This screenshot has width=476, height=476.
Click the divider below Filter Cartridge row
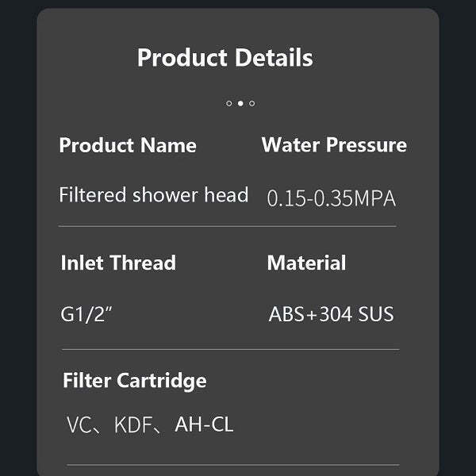(232, 465)
